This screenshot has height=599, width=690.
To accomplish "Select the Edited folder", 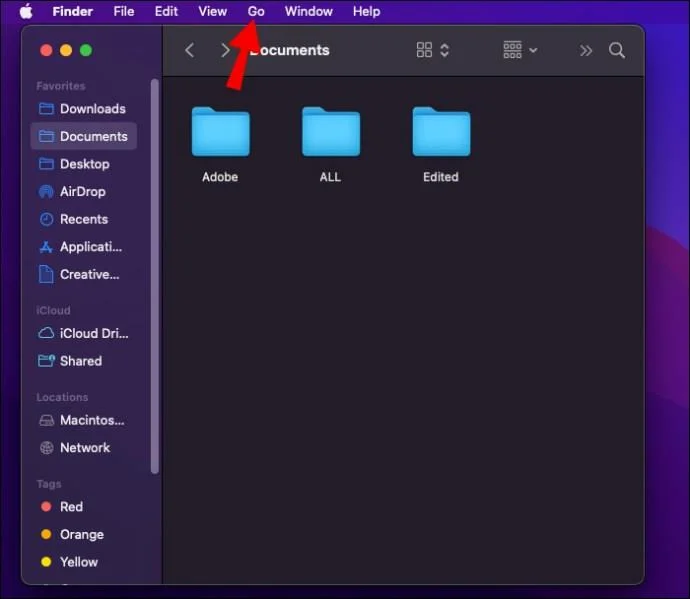I will click(x=441, y=132).
